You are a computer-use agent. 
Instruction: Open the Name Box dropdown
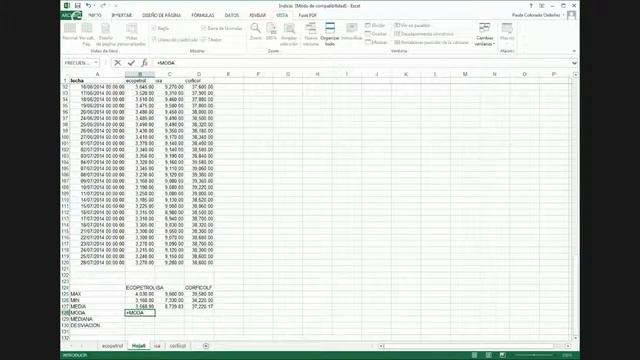[x=96, y=63]
